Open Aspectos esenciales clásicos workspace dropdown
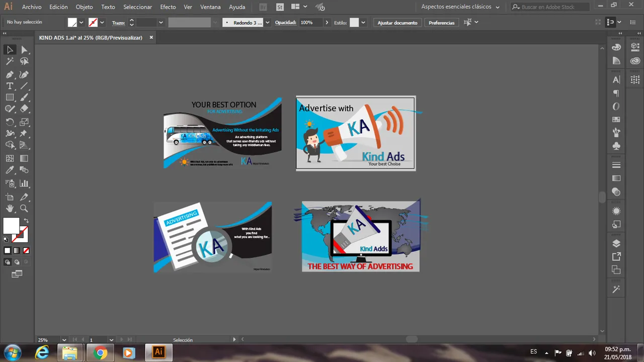This screenshot has width=644, height=362. 460,7
